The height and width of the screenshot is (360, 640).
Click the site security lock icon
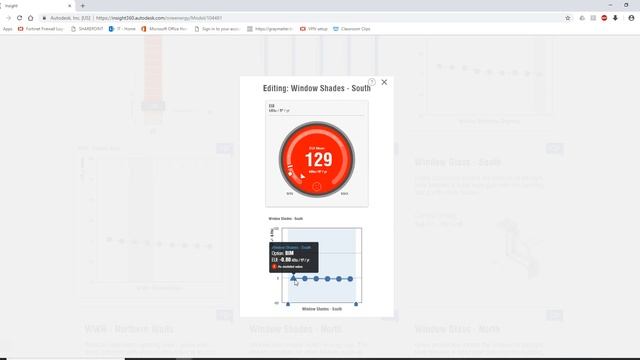point(44,18)
